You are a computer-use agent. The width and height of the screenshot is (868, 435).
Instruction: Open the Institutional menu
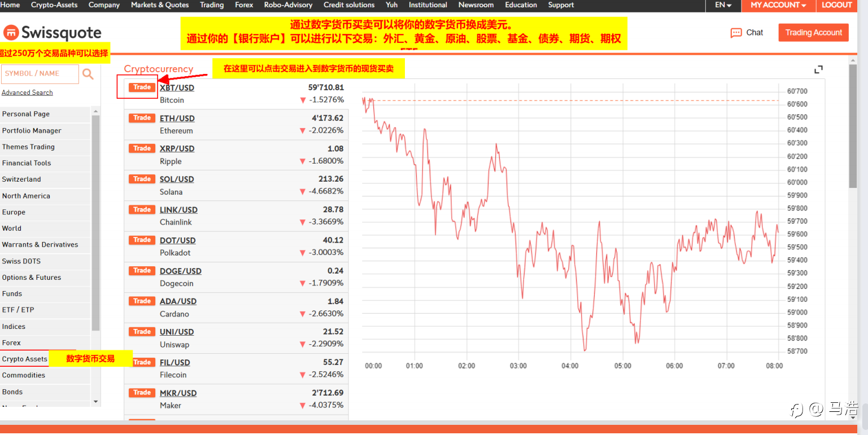428,5
